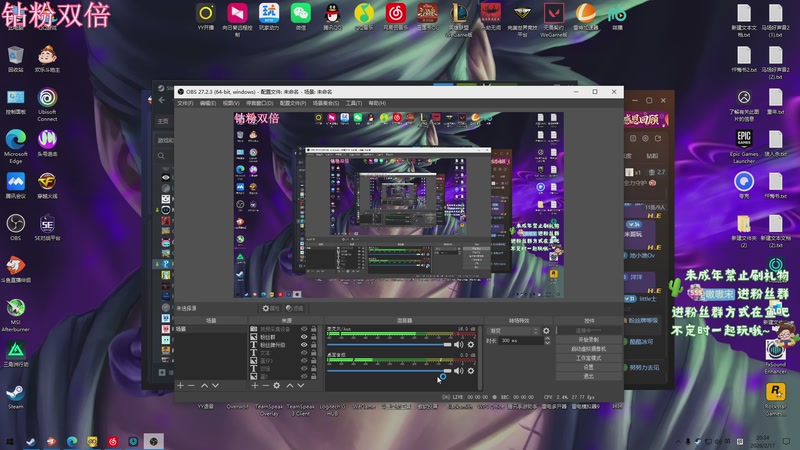Click the OBS preview canvas
This screenshot has width=800, height=450.
pyautogui.click(x=398, y=205)
